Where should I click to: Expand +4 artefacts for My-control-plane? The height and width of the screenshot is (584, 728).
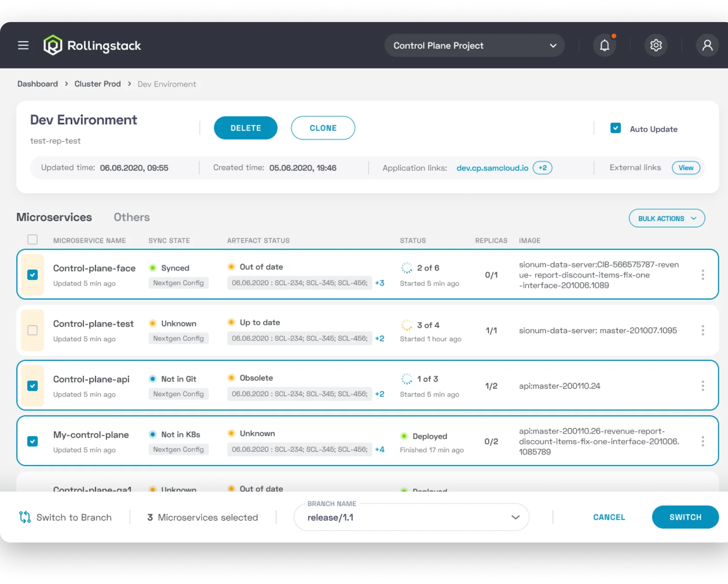tap(380, 449)
